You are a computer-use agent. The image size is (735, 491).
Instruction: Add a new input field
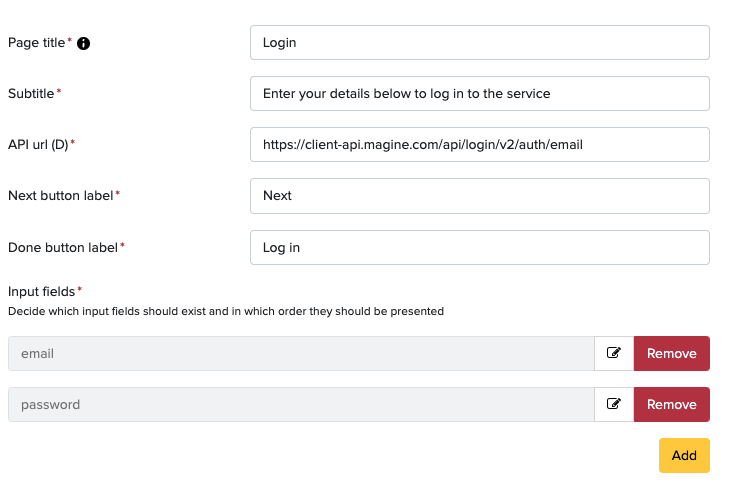pos(684,455)
